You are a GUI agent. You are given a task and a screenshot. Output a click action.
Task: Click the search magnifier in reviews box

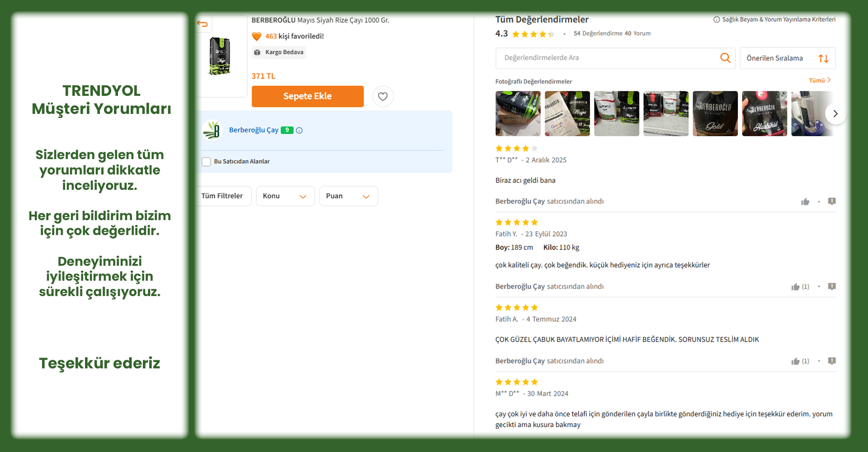click(725, 58)
